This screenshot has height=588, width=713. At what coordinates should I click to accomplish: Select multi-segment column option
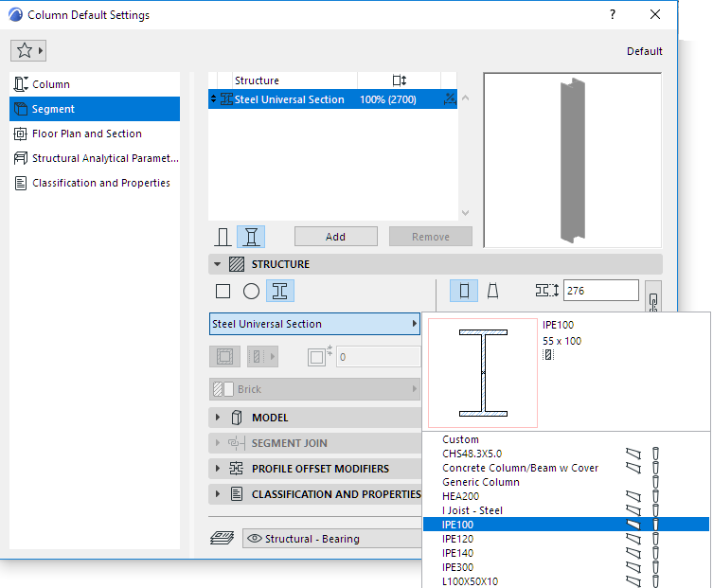251,237
